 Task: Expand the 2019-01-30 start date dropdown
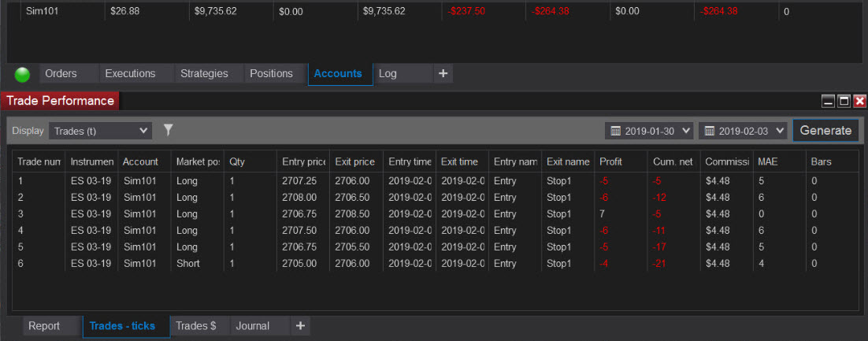tap(686, 132)
